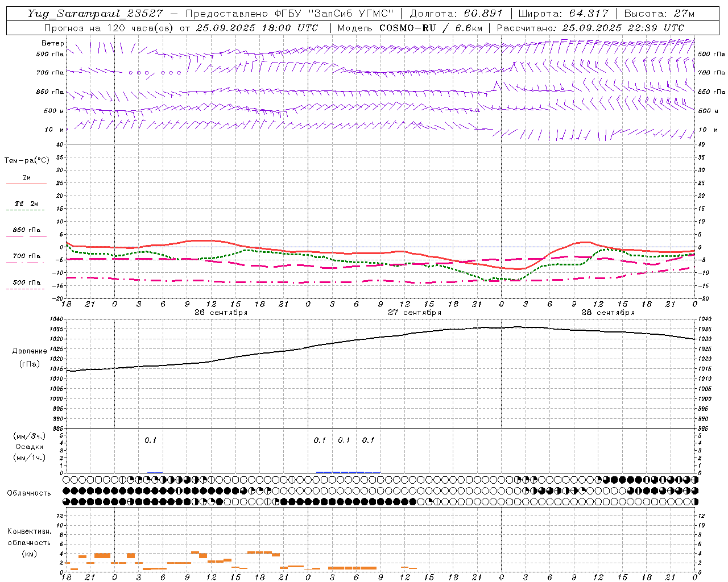Click the 850 гПа temperature legend entry
The width and height of the screenshot is (728, 582).
pyautogui.click(x=27, y=230)
